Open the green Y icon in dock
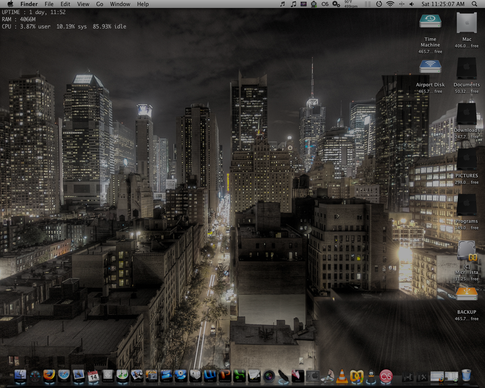The width and height of the screenshot is (485, 388). pos(239,376)
